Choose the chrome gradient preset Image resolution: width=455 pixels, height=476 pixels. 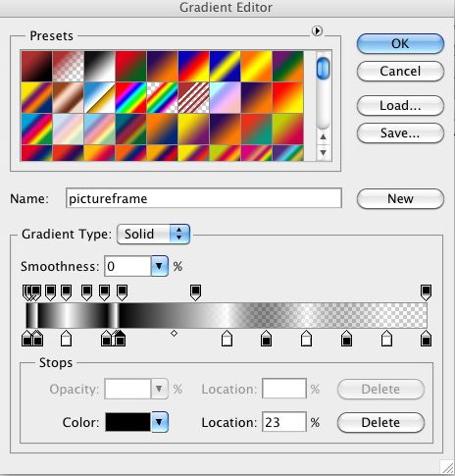click(x=99, y=97)
